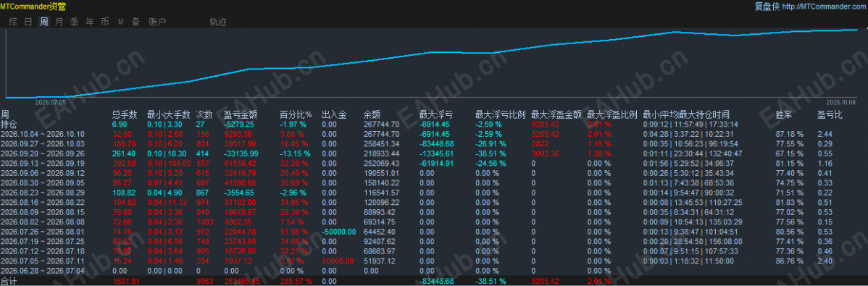Click the -50000.00 withdrawal value
Viewport: 868px width, 286px height.
click(339, 231)
